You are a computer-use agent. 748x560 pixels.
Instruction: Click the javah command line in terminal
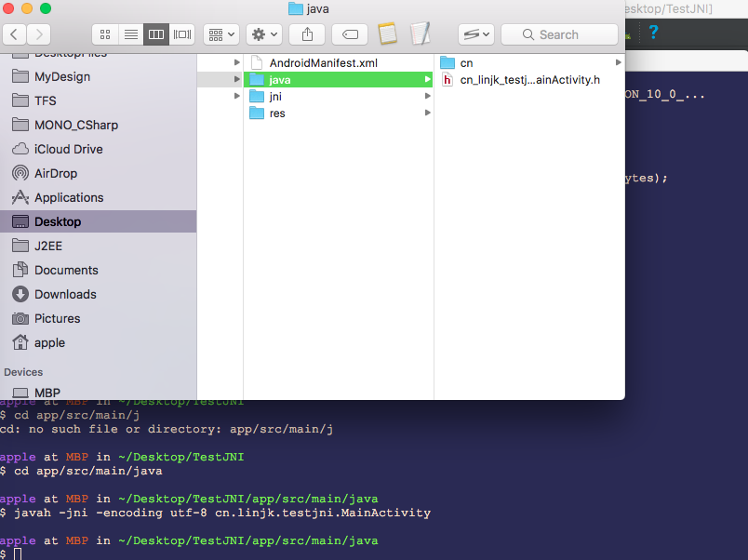point(216,513)
